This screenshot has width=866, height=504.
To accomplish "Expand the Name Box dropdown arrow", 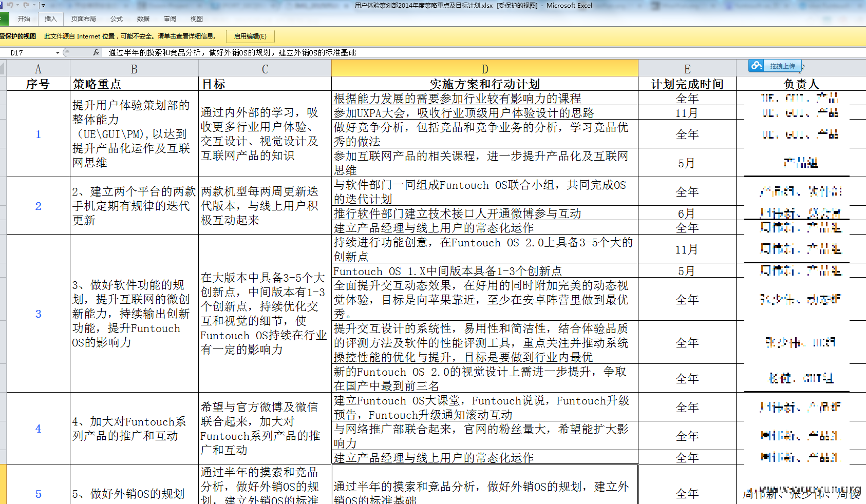I will (x=58, y=52).
